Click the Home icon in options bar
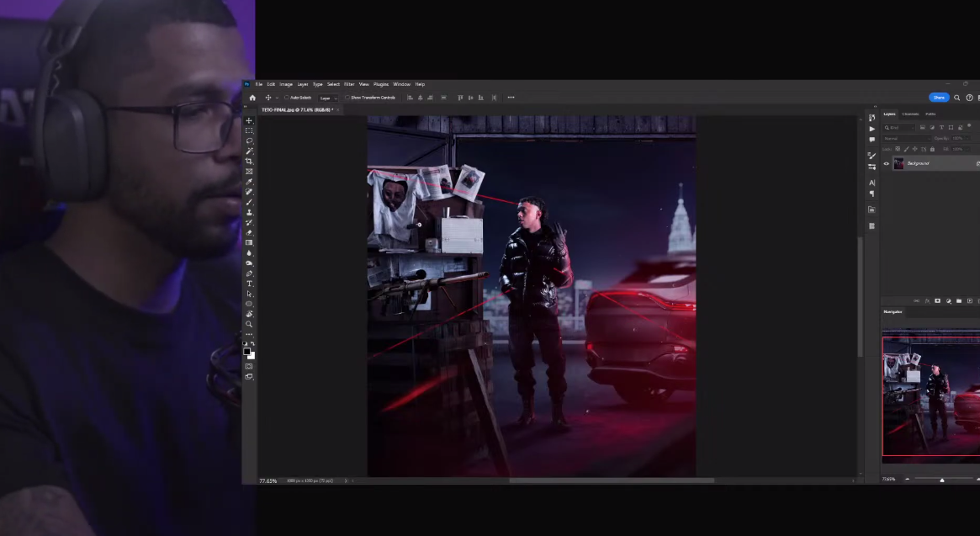The width and height of the screenshot is (980, 536). [252, 98]
